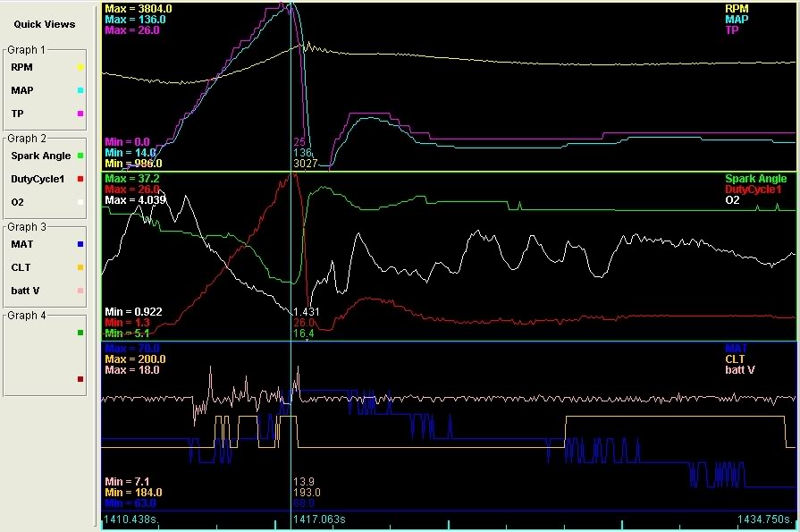Click the magenta TP color swatch
Screen dimensions: 800x532
click(x=80, y=114)
